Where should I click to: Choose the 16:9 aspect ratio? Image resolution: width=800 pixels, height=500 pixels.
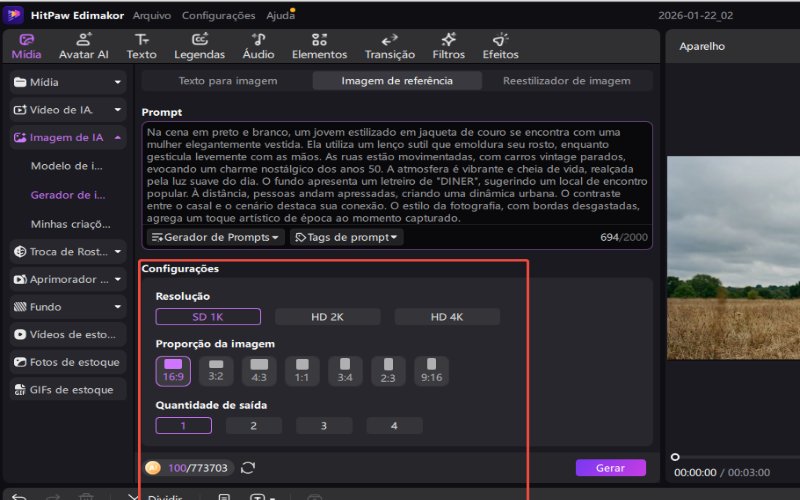pos(173,371)
